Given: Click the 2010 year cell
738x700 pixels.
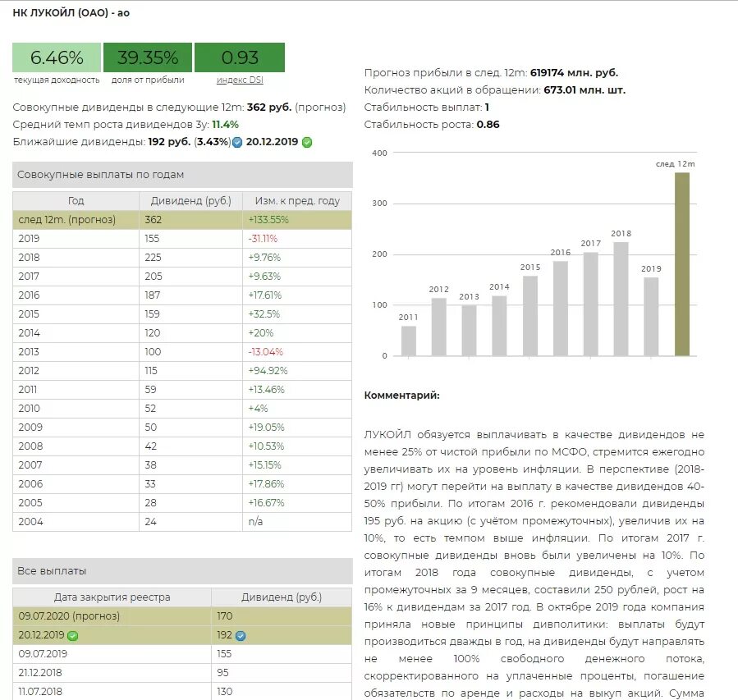Looking at the screenshot, I should pos(76,409).
